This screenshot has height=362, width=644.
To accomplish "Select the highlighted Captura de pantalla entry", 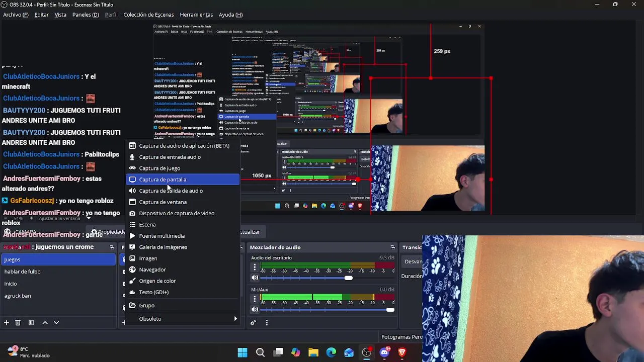I will (x=183, y=179).
